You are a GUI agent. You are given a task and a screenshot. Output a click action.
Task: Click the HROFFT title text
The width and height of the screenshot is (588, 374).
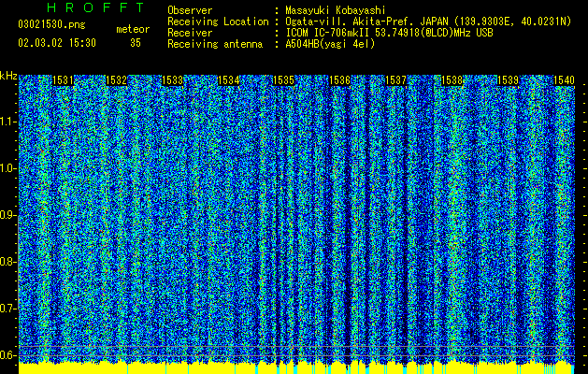click(96, 7)
